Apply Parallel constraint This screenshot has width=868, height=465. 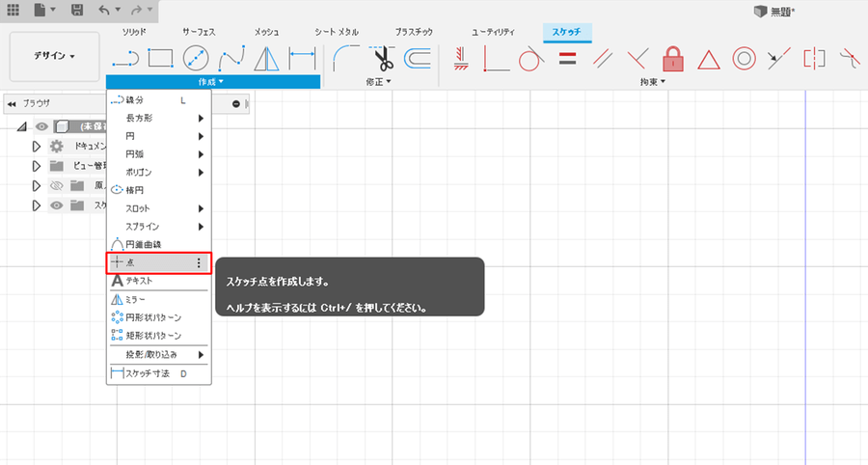click(x=603, y=58)
